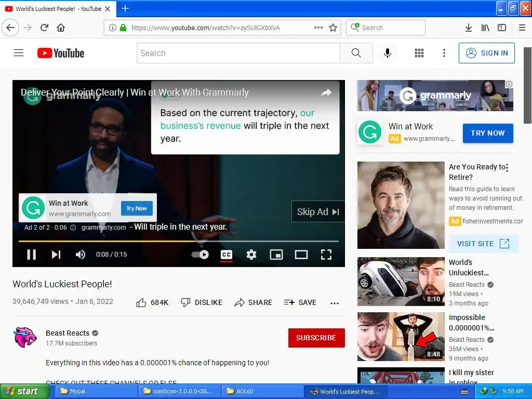Open the browser hamburger menu
The image size is (532, 399).
pos(522,28)
